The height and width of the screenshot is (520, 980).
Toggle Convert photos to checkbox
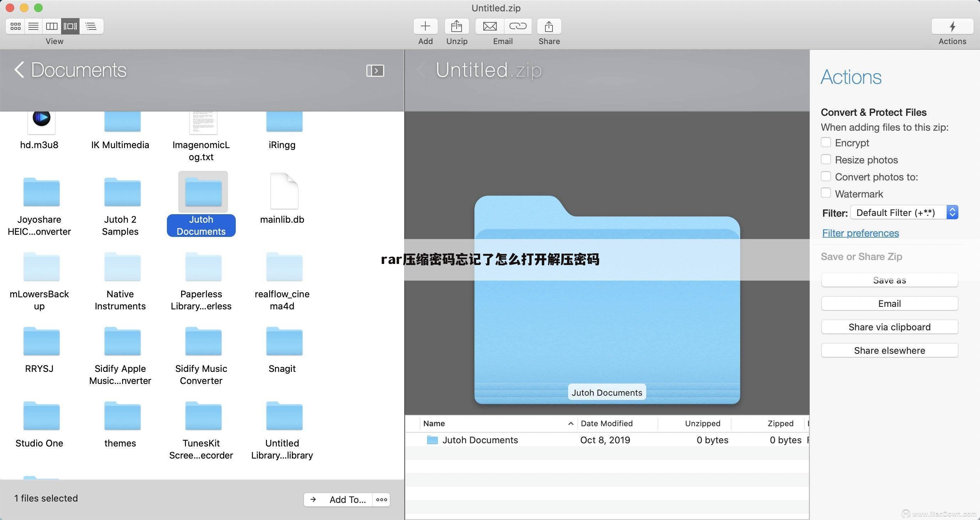coord(826,176)
